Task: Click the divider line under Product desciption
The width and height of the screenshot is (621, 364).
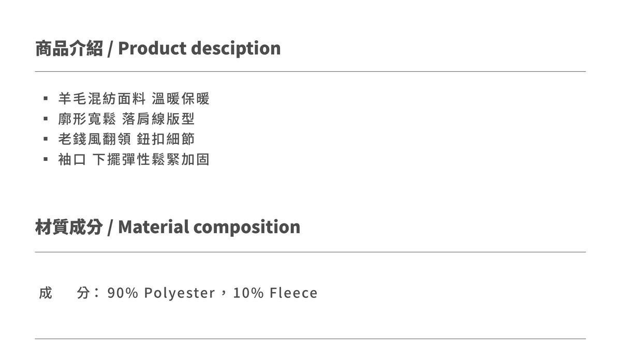Action: coord(310,71)
